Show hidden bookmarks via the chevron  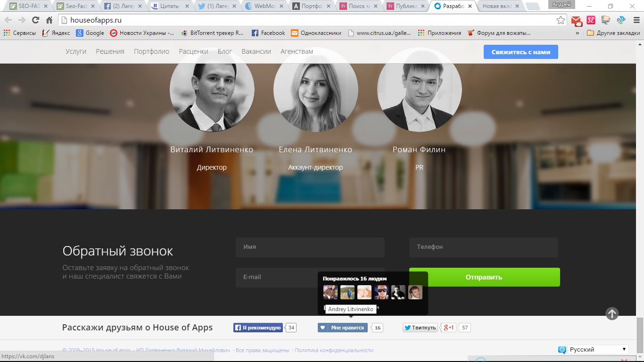(x=578, y=33)
